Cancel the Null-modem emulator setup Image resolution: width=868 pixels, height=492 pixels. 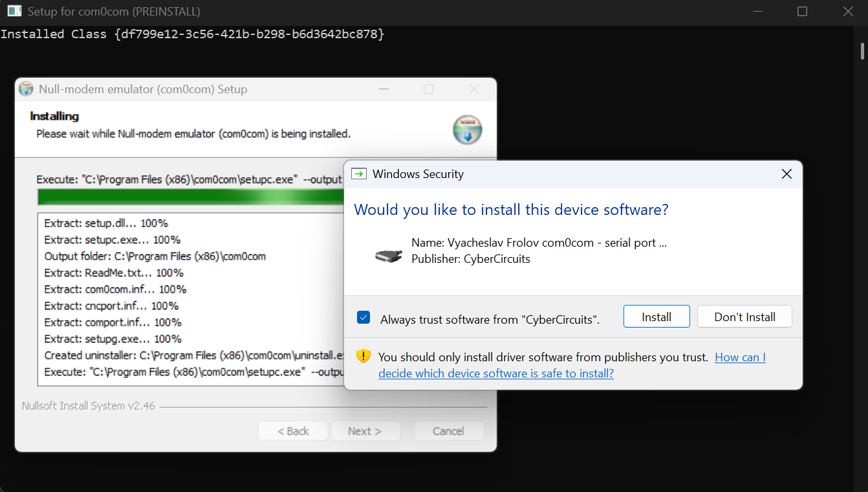448,431
